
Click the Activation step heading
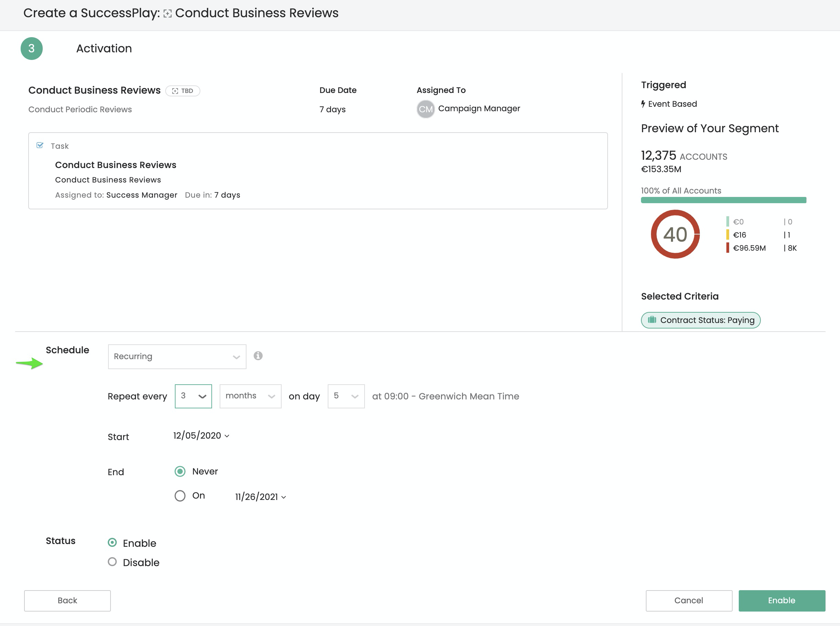point(104,49)
